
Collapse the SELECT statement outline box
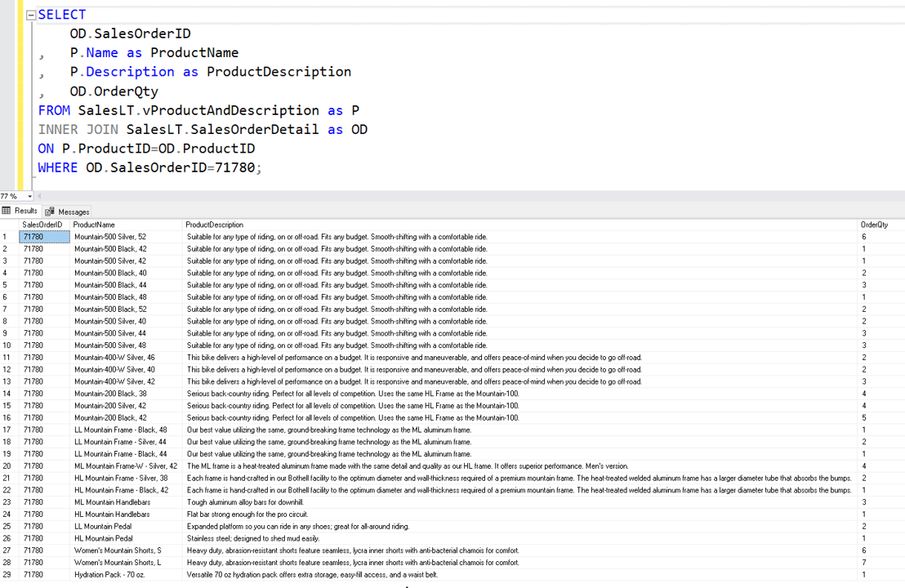pos(31,15)
